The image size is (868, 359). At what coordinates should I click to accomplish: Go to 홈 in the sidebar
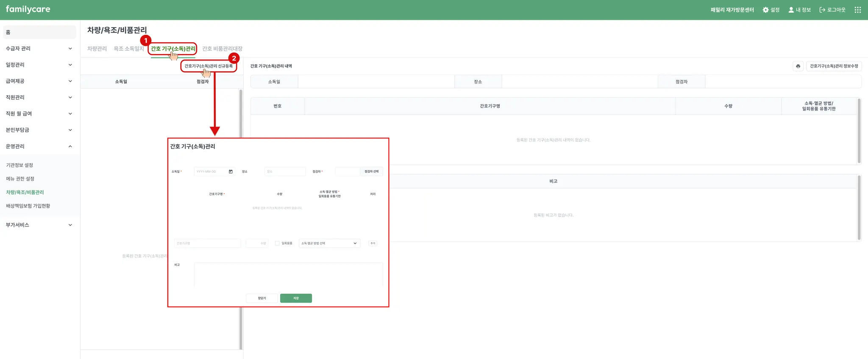tap(39, 32)
